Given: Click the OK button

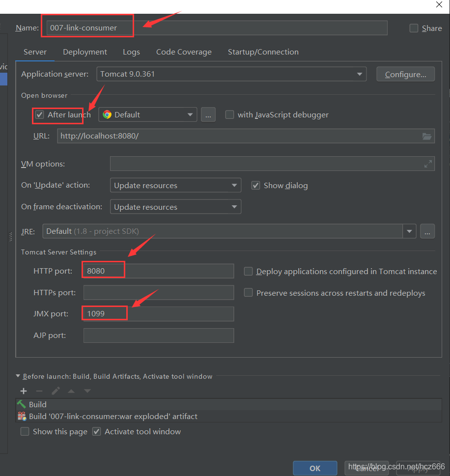Looking at the screenshot, I should point(315,469).
